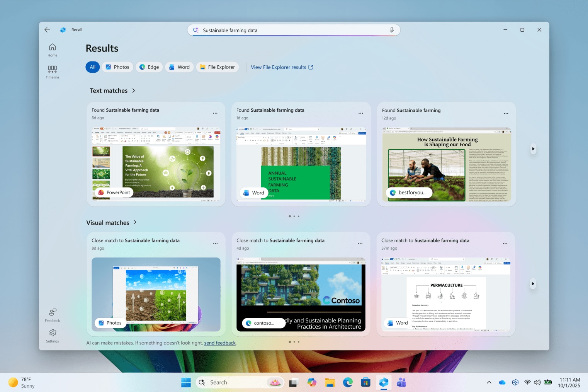Open Recall Settings gear
Image resolution: width=588 pixels, height=392 pixels.
(53, 335)
